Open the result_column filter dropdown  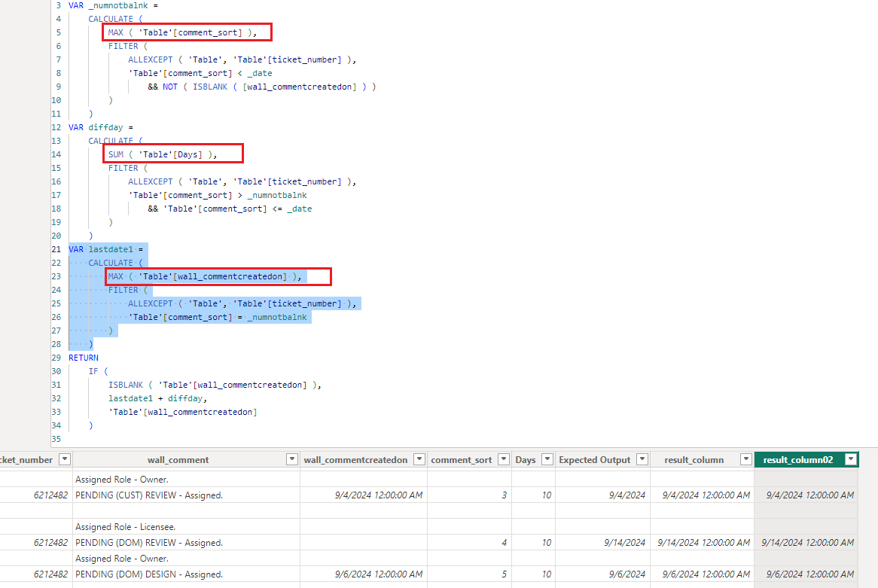click(746, 459)
